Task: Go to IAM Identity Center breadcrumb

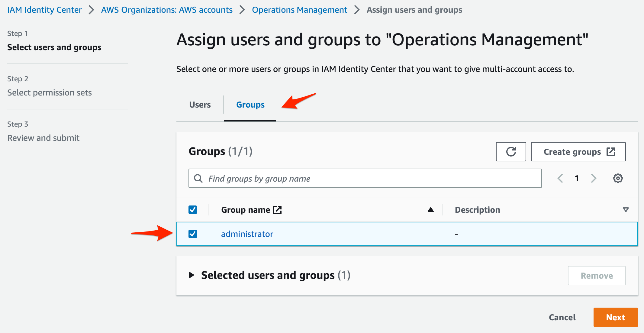Action: (x=44, y=10)
